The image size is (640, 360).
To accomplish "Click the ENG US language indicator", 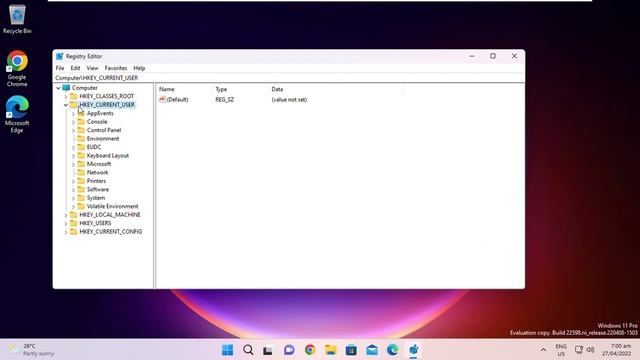I will (x=561, y=350).
